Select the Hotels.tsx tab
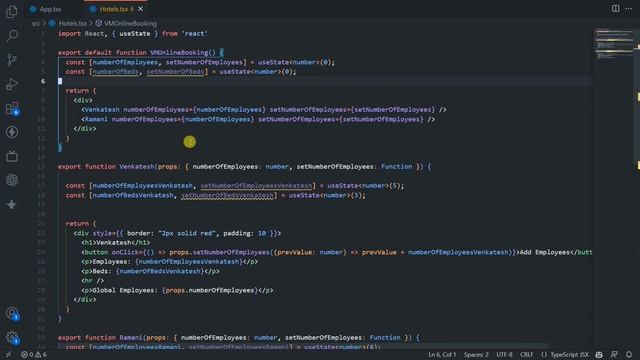Screen dimensions: 640x360 pos(113,9)
